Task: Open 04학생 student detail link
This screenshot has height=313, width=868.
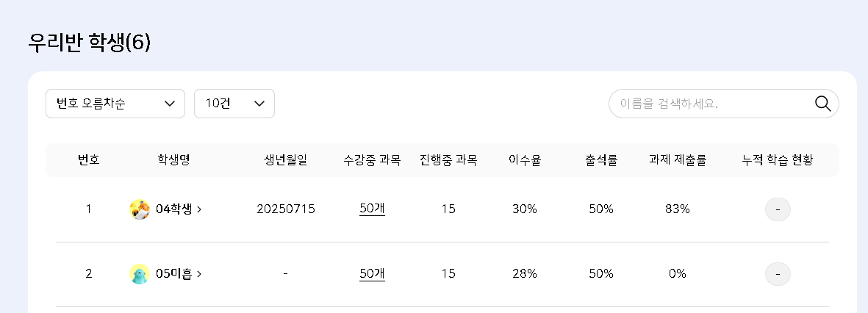Action: (173, 209)
